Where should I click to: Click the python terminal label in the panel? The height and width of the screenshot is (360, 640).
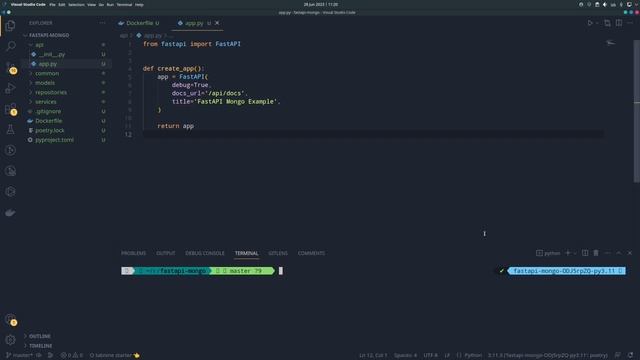[548, 253]
